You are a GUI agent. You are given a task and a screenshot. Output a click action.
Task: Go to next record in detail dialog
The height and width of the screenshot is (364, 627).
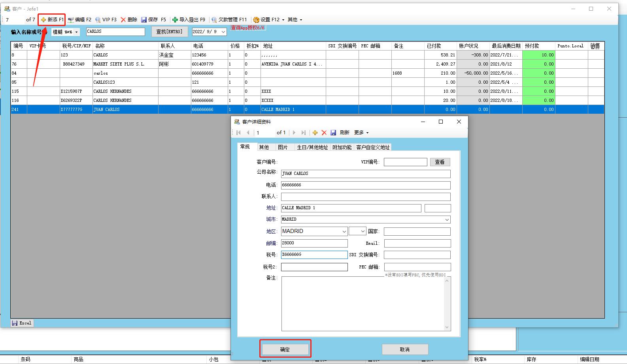coord(294,133)
